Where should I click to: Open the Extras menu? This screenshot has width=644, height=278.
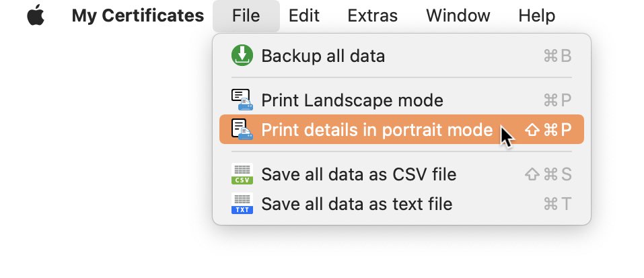[x=373, y=15]
